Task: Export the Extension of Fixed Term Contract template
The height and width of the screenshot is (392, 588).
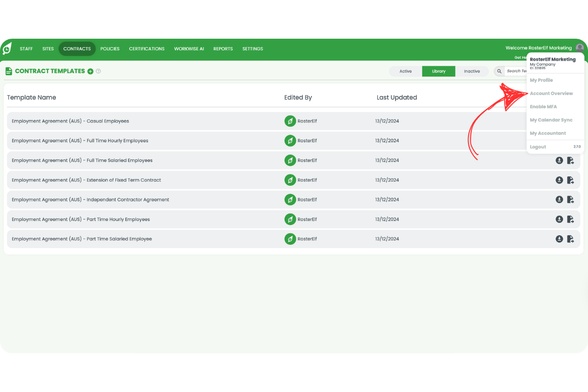Action: [x=570, y=180]
